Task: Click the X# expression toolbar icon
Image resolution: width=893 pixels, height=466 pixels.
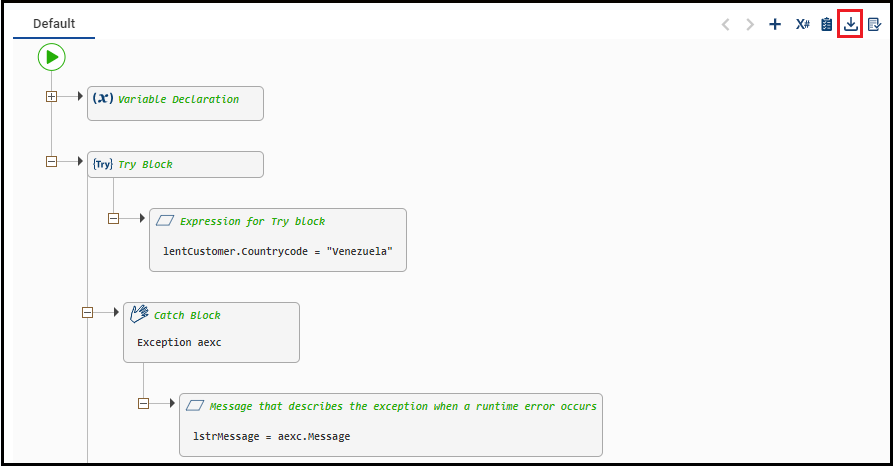Action: 802,25
